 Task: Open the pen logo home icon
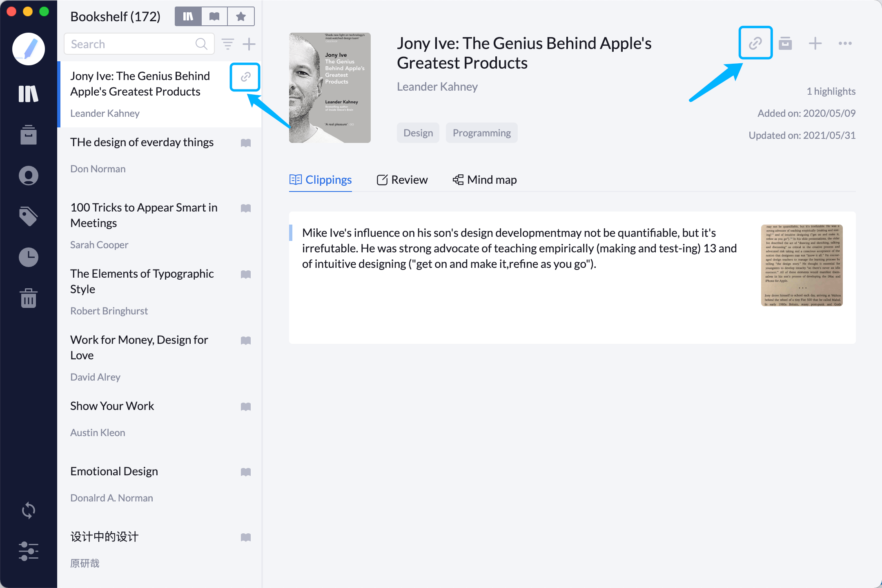tap(29, 49)
